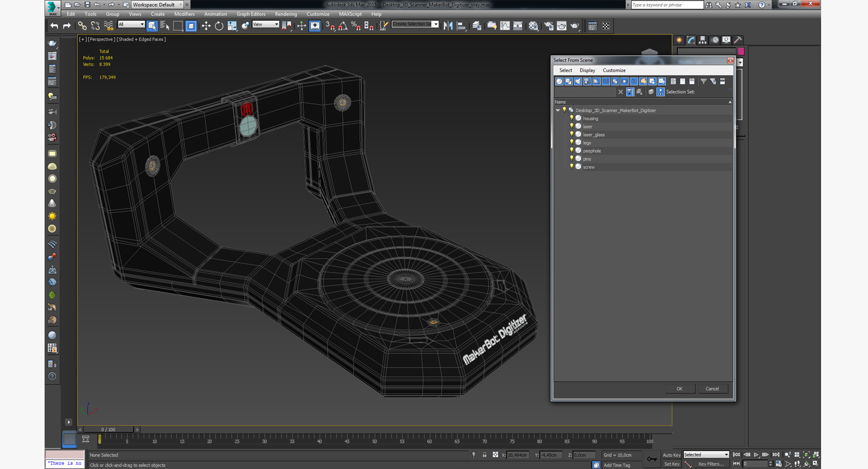
Task: Cancel the Select From Scene dialog
Action: coord(712,389)
